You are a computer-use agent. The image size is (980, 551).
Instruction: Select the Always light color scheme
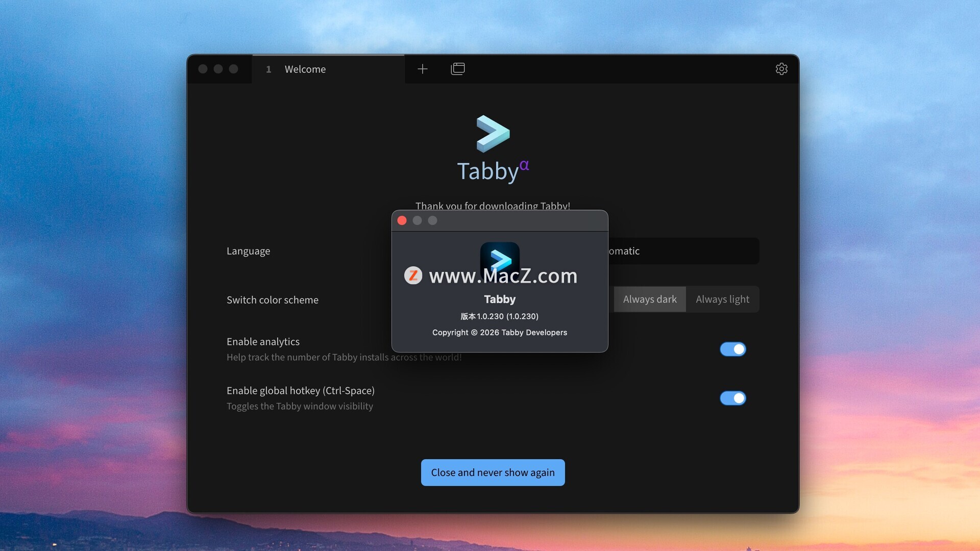click(x=722, y=299)
